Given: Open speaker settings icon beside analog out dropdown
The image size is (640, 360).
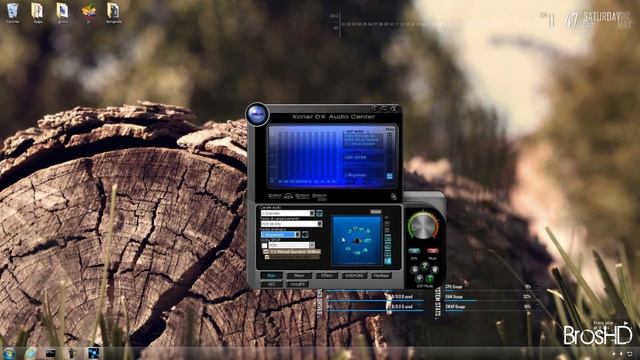Looking at the screenshot, I should point(305,235).
